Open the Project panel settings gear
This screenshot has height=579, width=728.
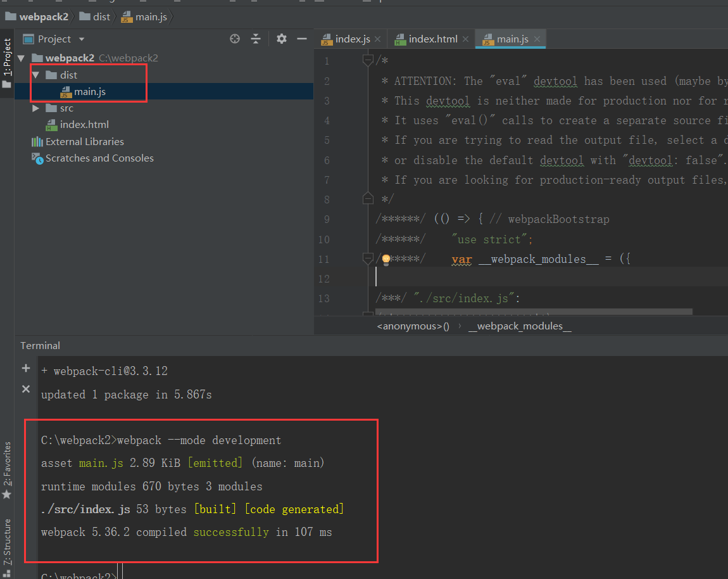[281, 39]
